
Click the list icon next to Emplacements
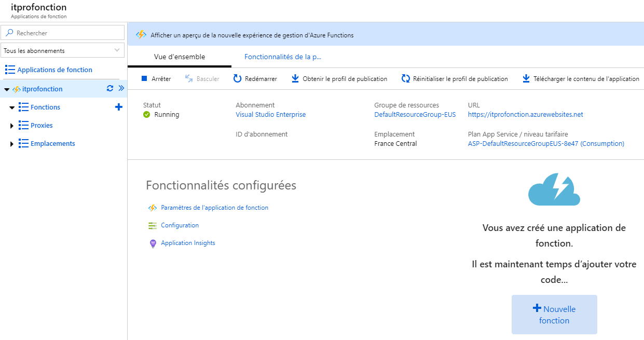click(x=23, y=143)
